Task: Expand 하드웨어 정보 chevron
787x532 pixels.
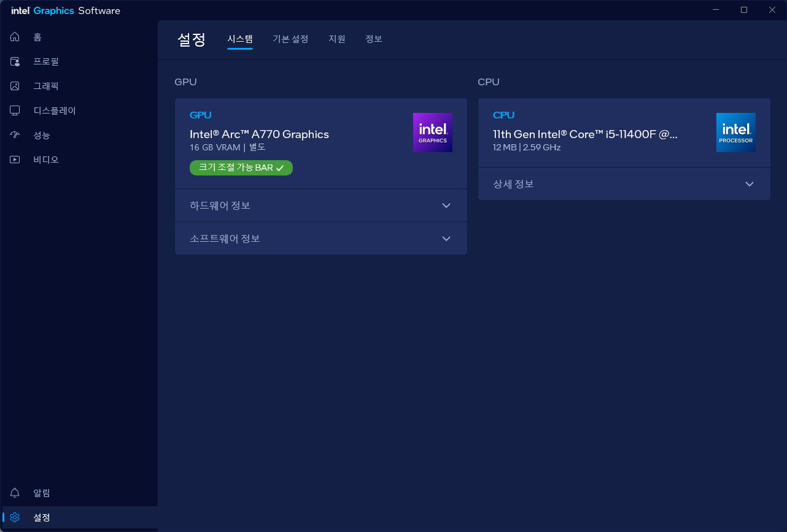Action: tap(446, 206)
